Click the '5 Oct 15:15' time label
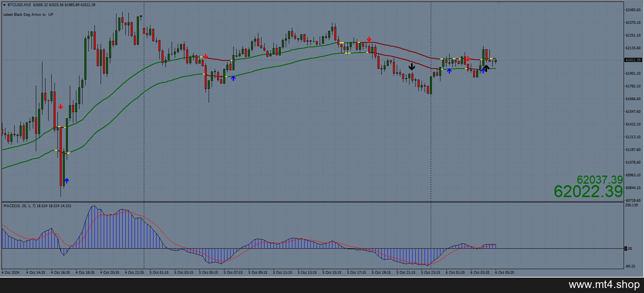The image size is (644, 293). (x=332, y=273)
